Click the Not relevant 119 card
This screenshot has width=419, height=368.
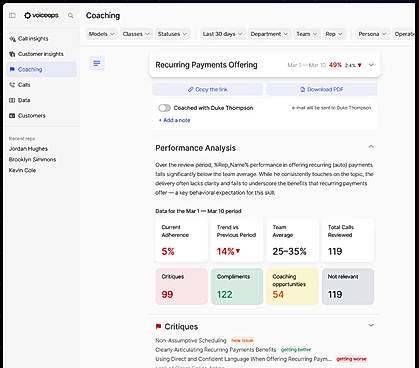348,287
